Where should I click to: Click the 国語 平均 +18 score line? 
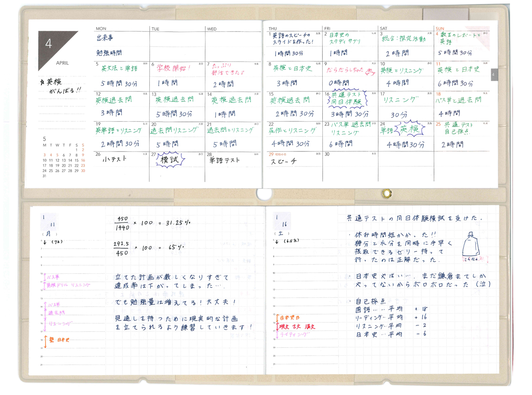(392, 310)
